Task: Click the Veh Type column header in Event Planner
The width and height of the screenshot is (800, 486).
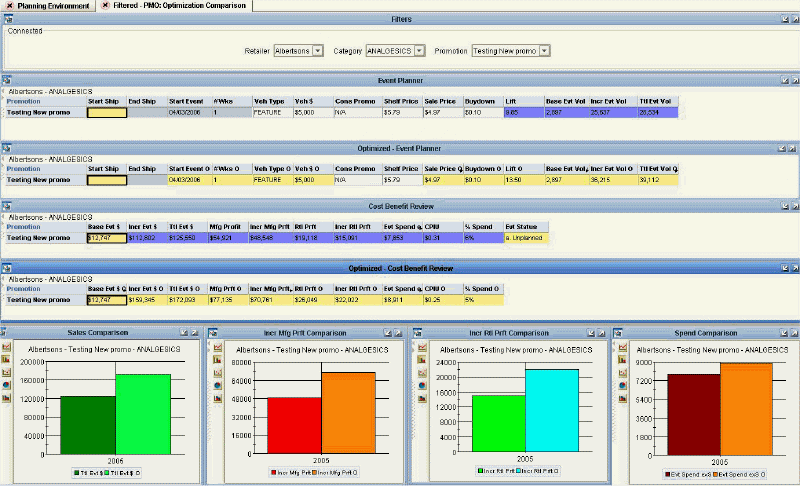Action: click(272, 101)
